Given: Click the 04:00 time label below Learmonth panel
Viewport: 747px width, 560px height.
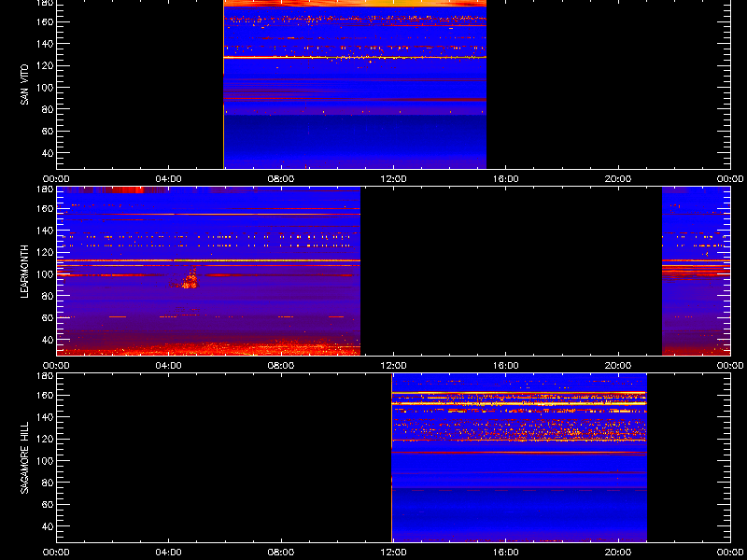Looking at the screenshot, I should tap(169, 366).
